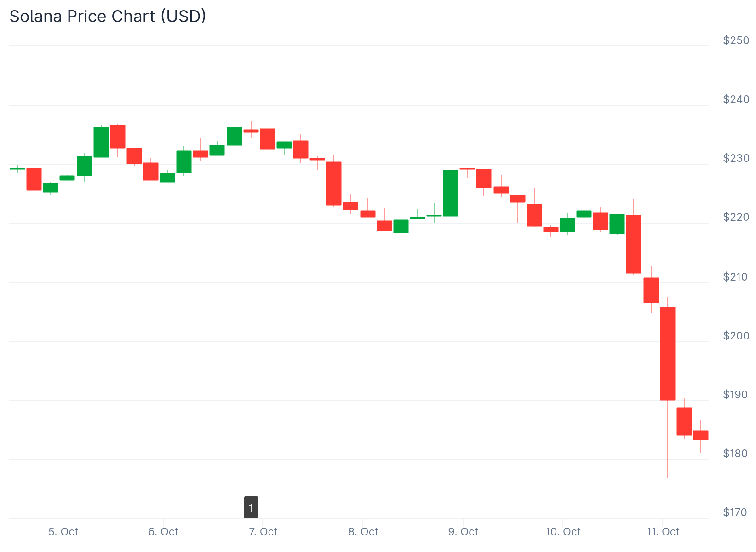
Task: Click the $200 price axis label
Action: point(736,336)
